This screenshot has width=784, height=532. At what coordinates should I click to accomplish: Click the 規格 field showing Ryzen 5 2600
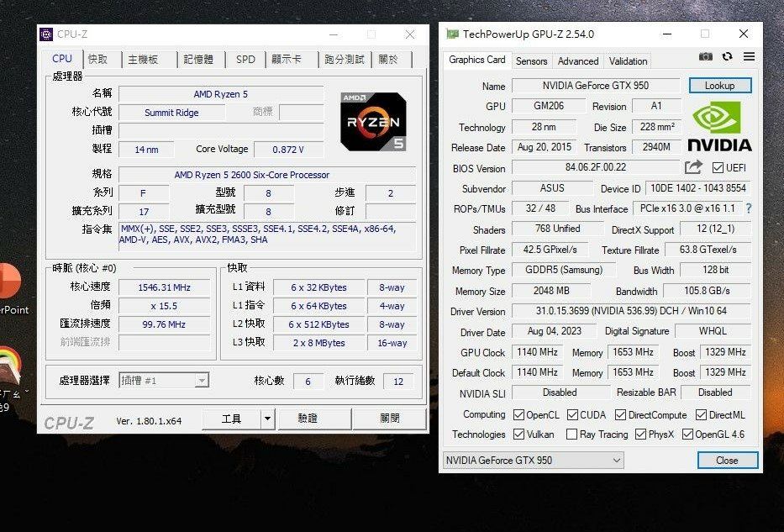pyautogui.click(x=267, y=175)
